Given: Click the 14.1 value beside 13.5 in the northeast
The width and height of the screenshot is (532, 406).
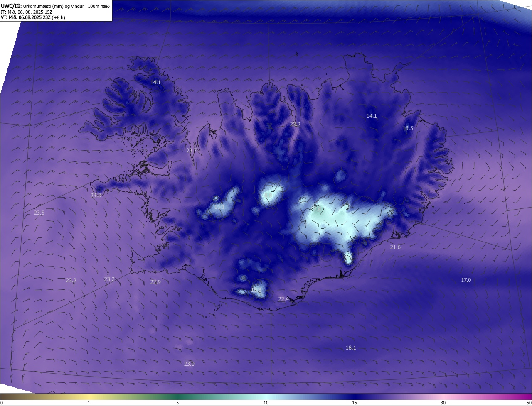Looking at the screenshot, I should coord(372,116).
